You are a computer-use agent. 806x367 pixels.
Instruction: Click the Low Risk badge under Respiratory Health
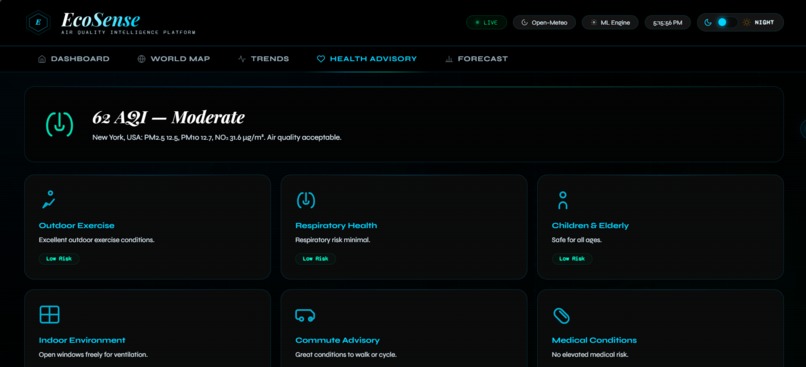(315, 259)
